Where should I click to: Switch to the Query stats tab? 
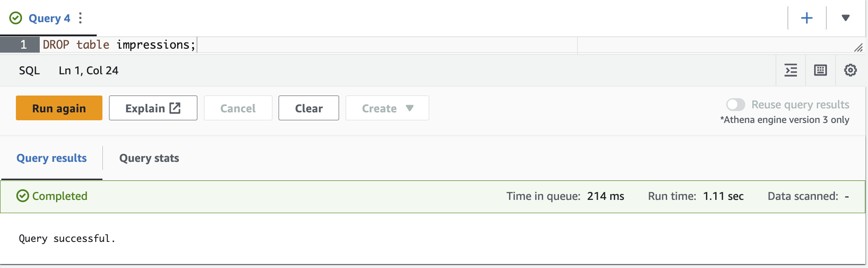pyautogui.click(x=149, y=158)
